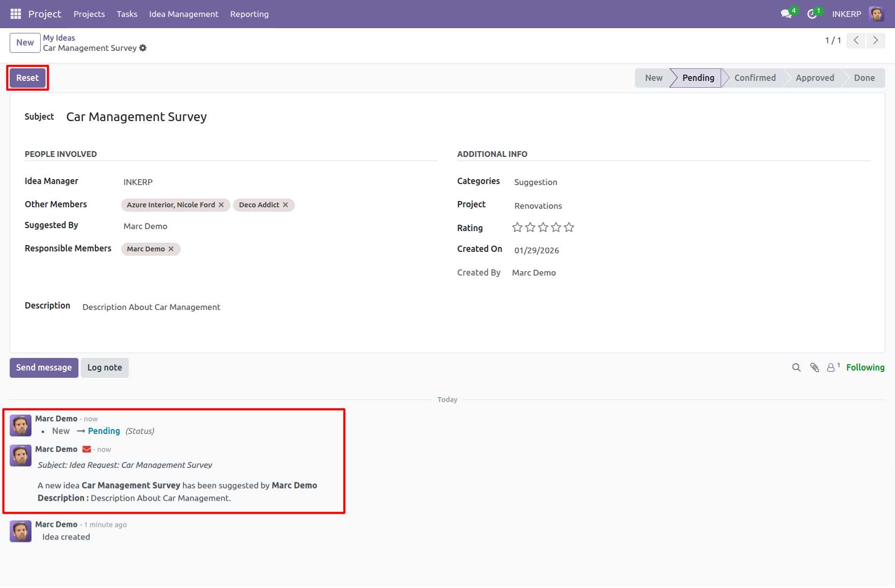This screenshot has height=588, width=895.
Task: Click Send message button
Action: [x=44, y=368]
